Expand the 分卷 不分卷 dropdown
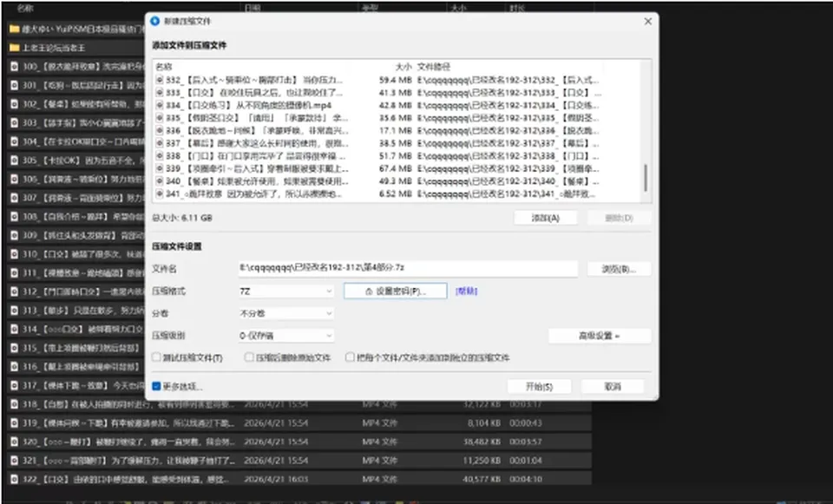The image size is (833, 504). click(285, 313)
